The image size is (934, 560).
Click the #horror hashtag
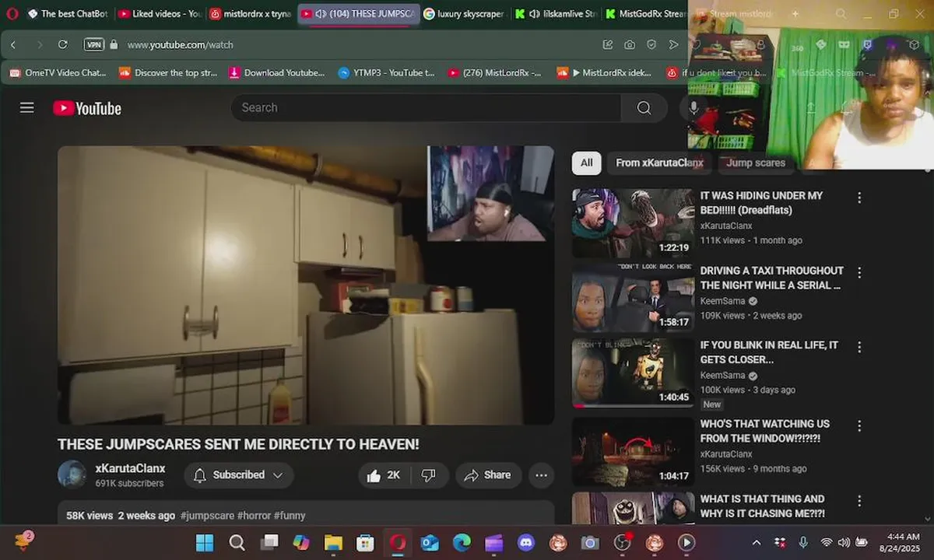254,516
